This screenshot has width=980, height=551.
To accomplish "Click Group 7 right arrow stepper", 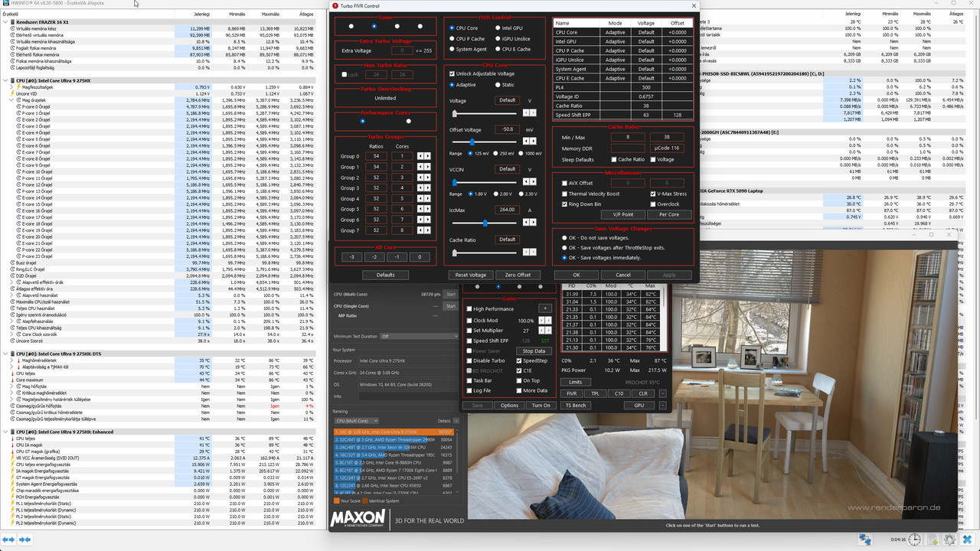I will tap(427, 230).
